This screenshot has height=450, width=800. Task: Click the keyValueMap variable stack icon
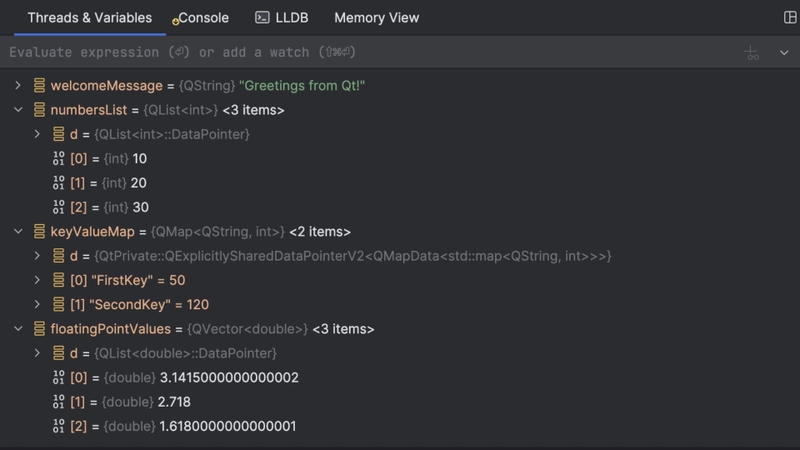point(40,232)
